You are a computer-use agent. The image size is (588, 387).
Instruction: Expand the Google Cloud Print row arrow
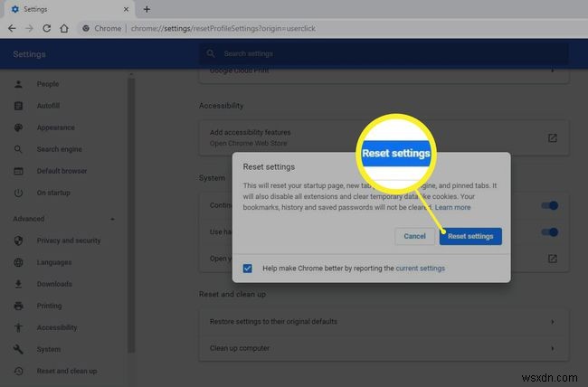pyautogui.click(x=553, y=71)
